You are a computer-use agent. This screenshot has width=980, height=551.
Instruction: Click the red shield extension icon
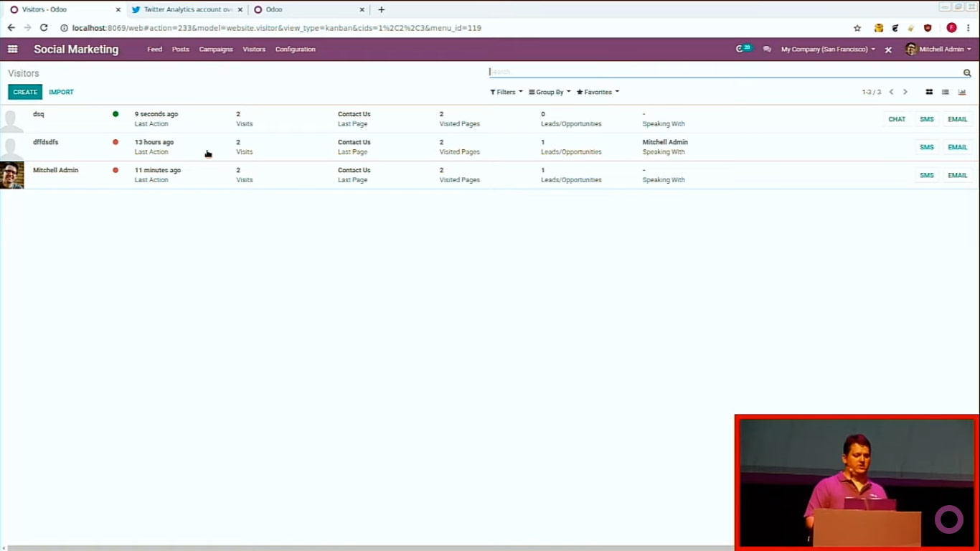click(928, 28)
